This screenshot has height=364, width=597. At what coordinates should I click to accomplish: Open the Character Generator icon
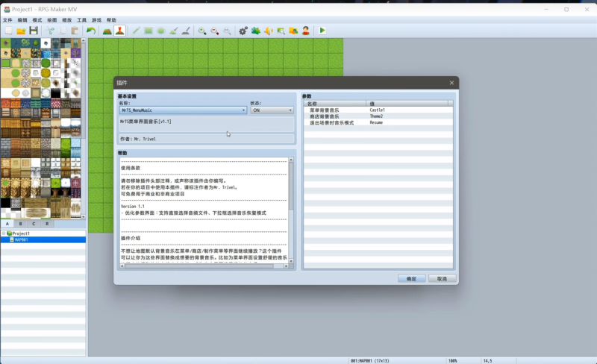(x=306, y=31)
